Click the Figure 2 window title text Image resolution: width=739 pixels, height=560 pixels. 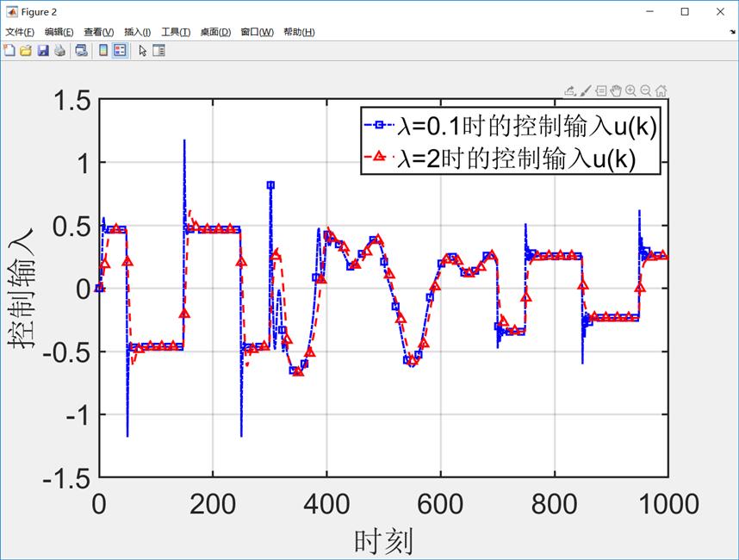pos(39,12)
